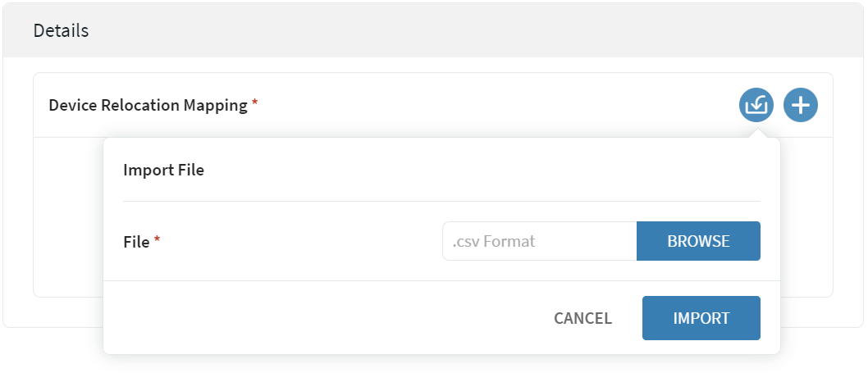Cancel the Import File popup
The width and height of the screenshot is (868, 373).
pos(582,318)
